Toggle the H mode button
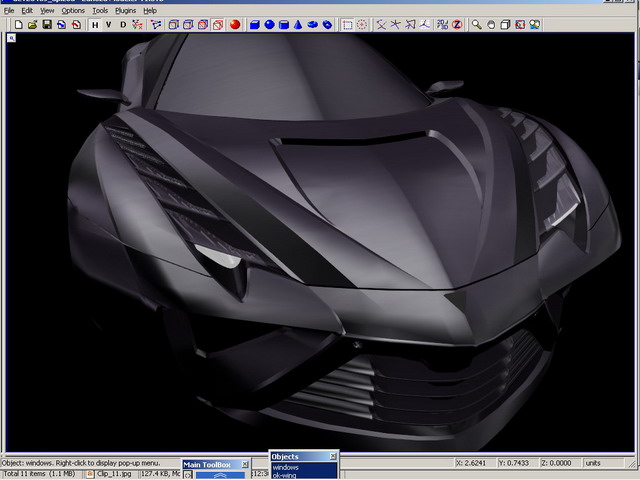The height and width of the screenshot is (480, 640). pos(95,24)
